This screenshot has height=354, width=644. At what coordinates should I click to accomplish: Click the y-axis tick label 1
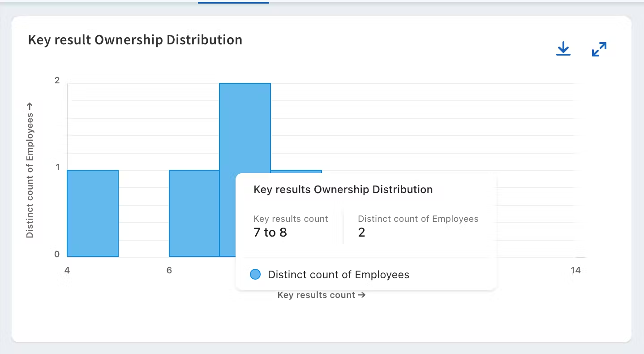[57, 168]
